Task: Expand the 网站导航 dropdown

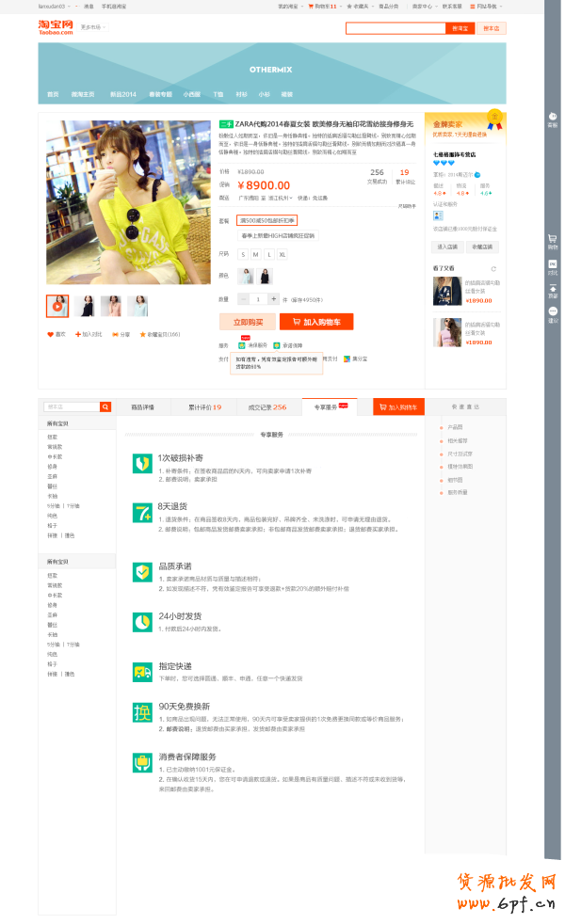Action: 487,7
